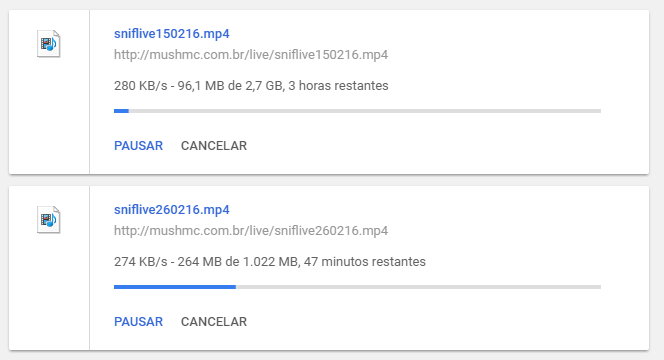Pause the sniflive260216.mp4 download
This screenshot has height=360, width=664.
pos(138,322)
